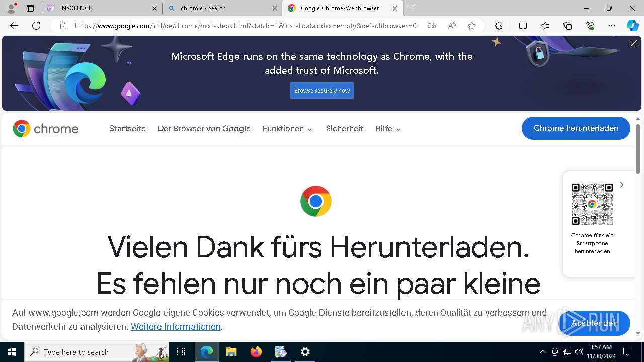Show hidden tray icons chevron
The width and height of the screenshot is (644, 362).
[542, 352]
